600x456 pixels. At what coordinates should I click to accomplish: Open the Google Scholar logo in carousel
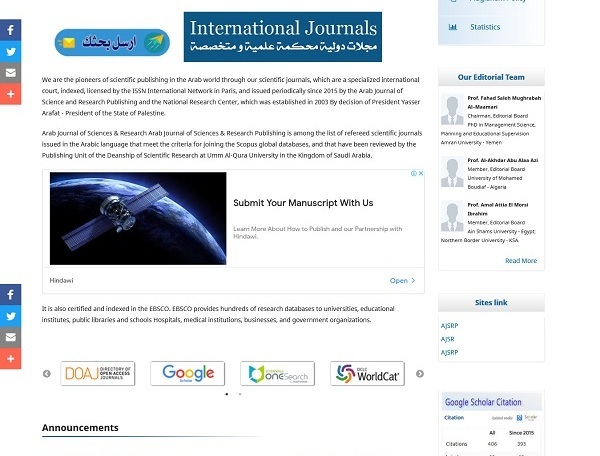pos(187,374)
